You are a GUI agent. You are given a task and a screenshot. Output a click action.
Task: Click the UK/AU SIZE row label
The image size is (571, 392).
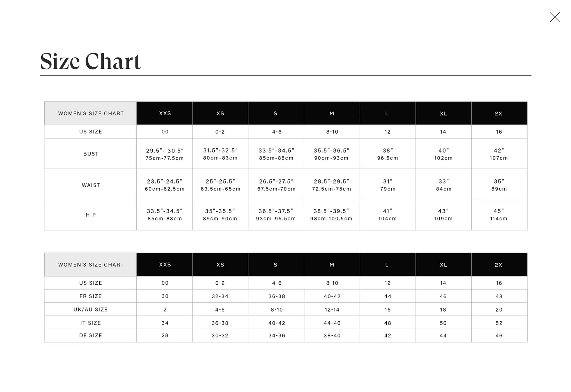[x=91, y=310]
